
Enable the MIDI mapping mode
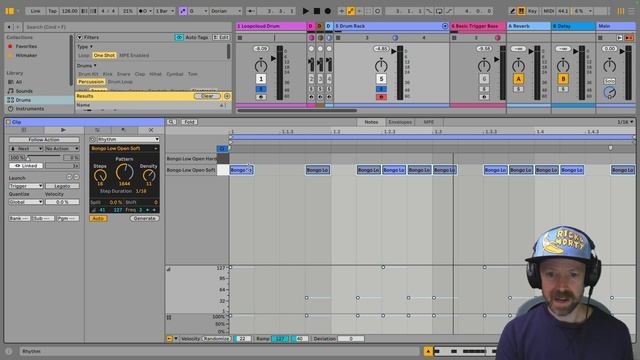tap(548, 11)
